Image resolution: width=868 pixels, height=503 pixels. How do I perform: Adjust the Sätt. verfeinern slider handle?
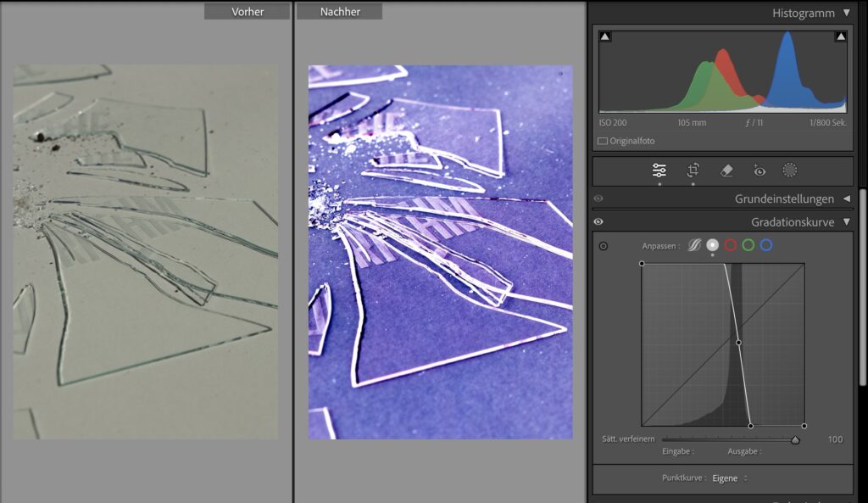[x=795, y=440]
